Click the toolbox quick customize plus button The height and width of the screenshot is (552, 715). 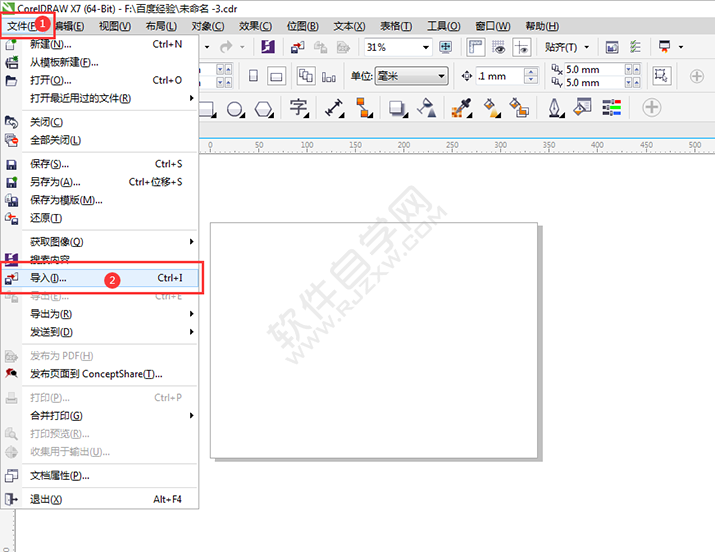click(652, 108)
